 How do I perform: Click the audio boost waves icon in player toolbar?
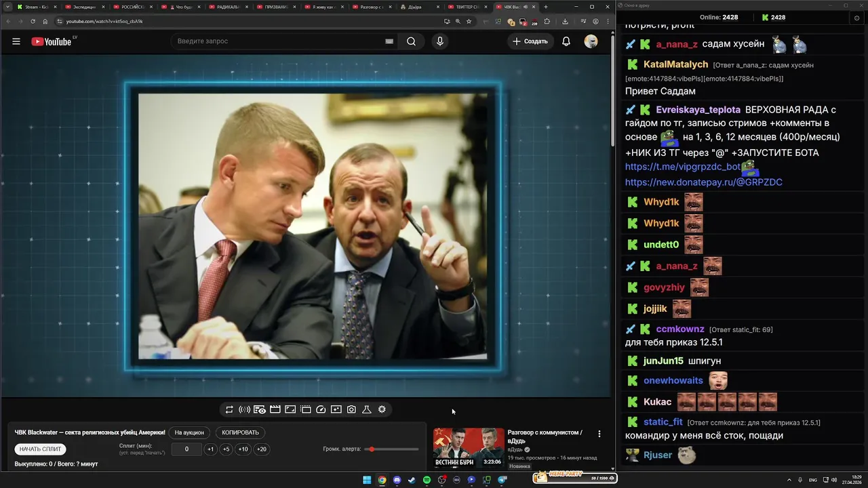(244, 409)
